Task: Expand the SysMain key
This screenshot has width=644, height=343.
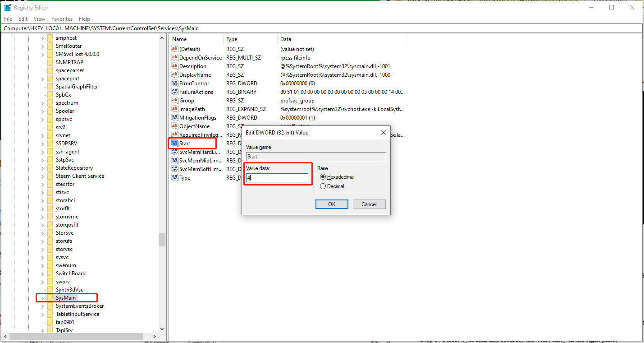Action: pos(42,298)
